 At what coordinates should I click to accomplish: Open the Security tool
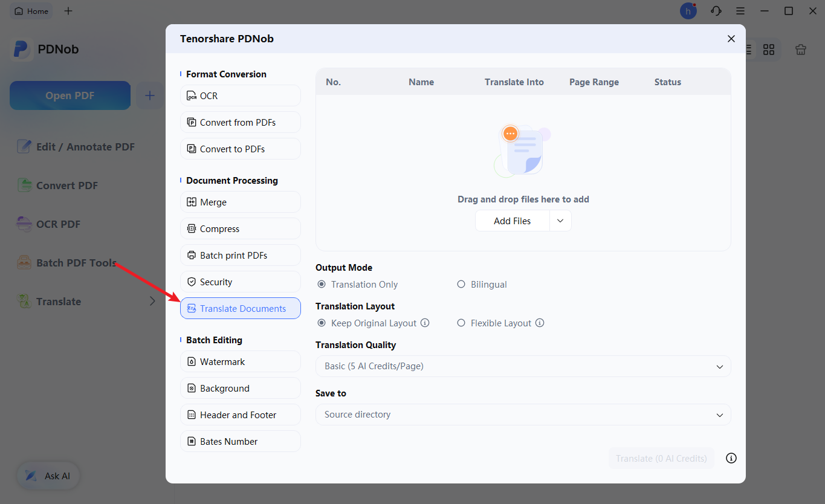tap(241, 282)
